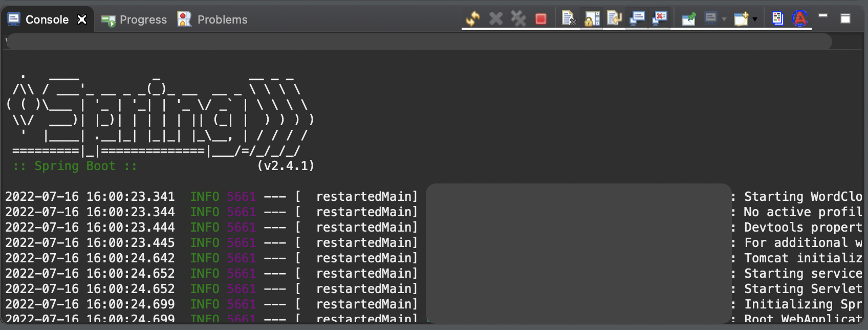Image resolution: width=868 pixels, height=330 pixels.
Task: Pin the console with the green pushpin
Action: point(688,19)
